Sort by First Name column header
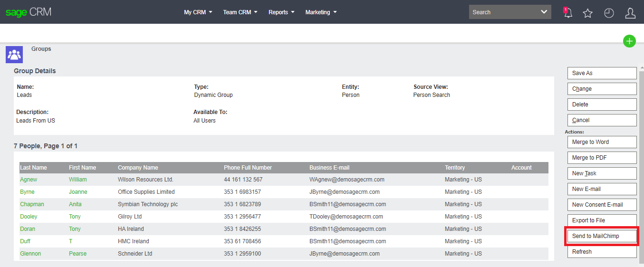Screen dimensions: 644x267 [82, 168]
